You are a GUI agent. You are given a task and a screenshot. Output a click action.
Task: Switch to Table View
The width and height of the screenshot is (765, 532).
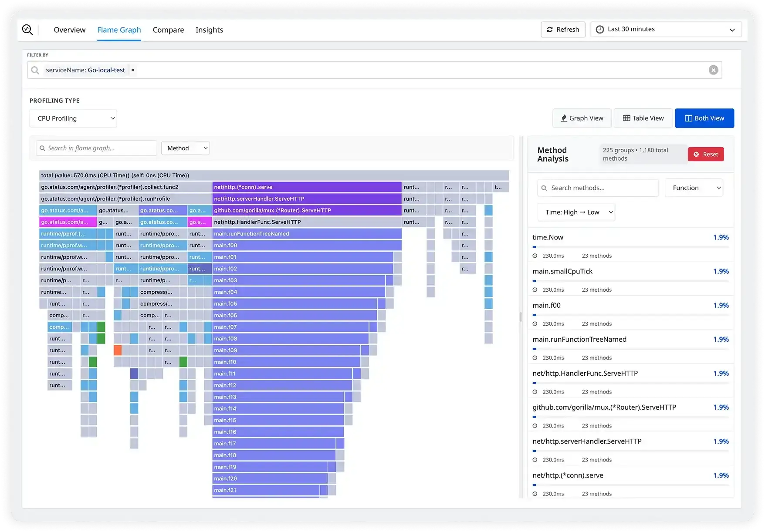643,118
